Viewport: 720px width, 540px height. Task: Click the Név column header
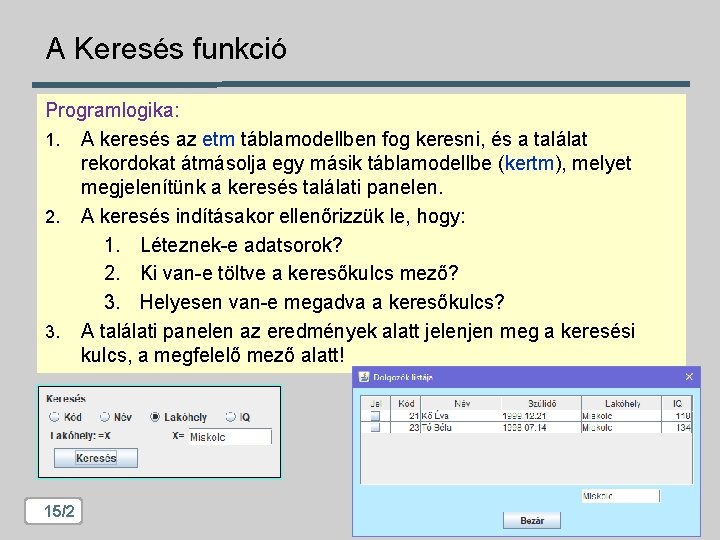(x=461, y=403)
